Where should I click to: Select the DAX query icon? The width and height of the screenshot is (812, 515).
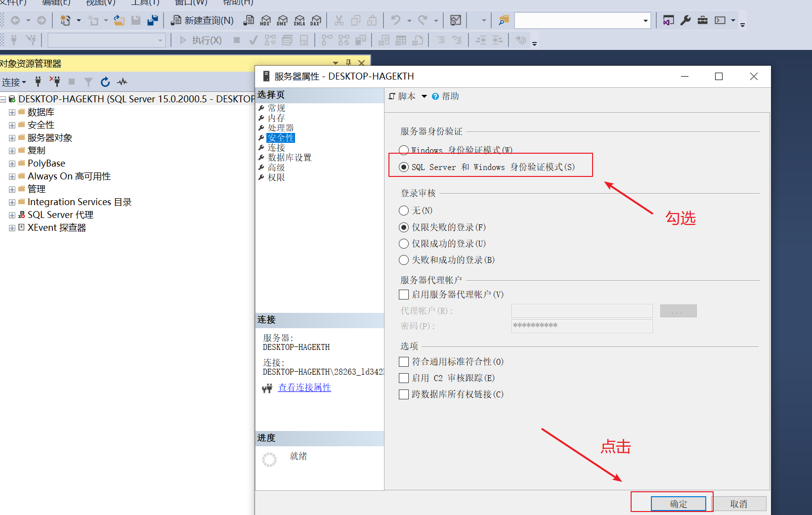[315, 20]
